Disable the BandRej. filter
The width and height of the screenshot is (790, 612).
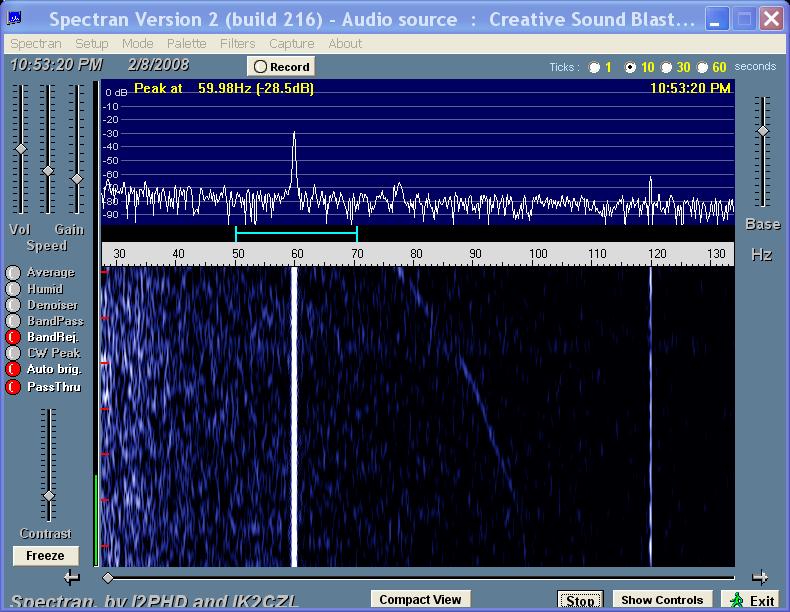click(13, 337)
